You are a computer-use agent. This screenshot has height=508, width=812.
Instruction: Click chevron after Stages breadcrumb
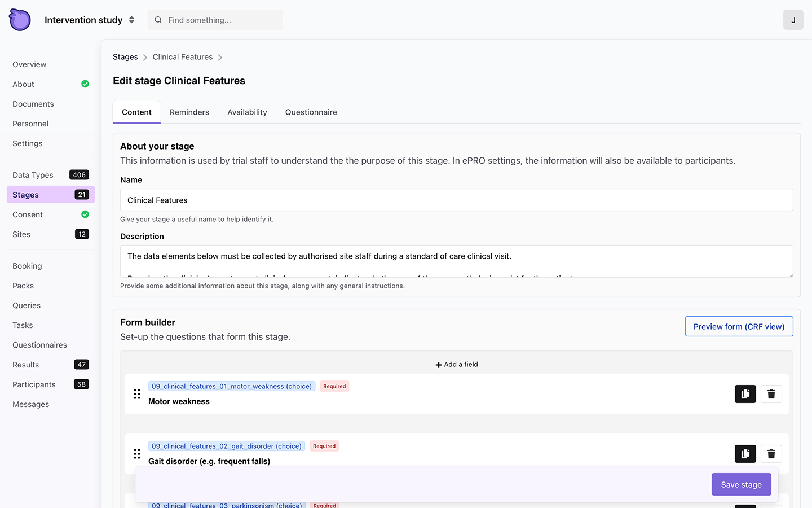tap(145, 58)
